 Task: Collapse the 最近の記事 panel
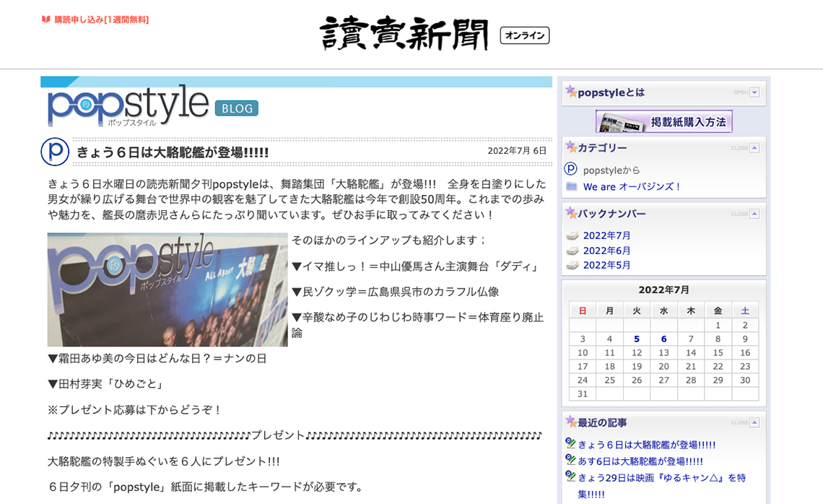tap(754, 422)
